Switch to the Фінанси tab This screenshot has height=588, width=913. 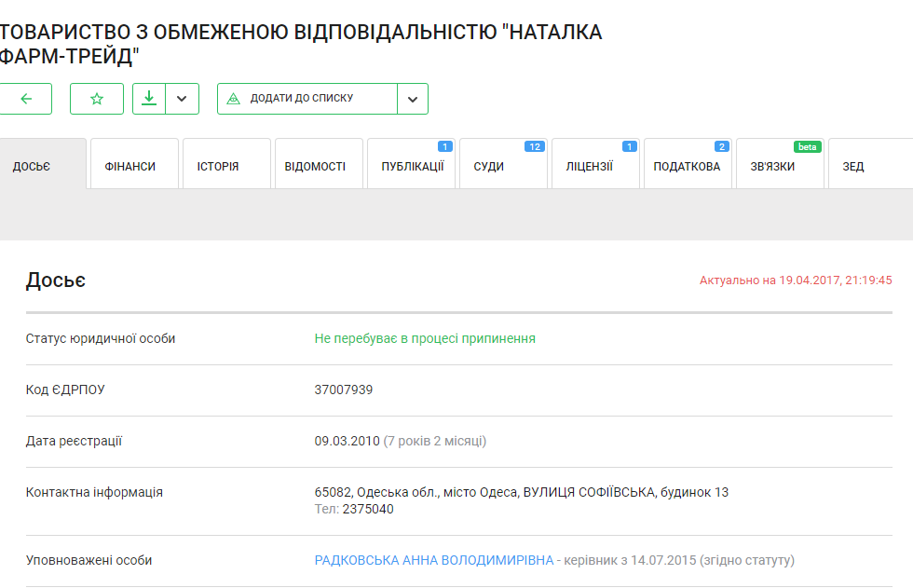(130, 167)
